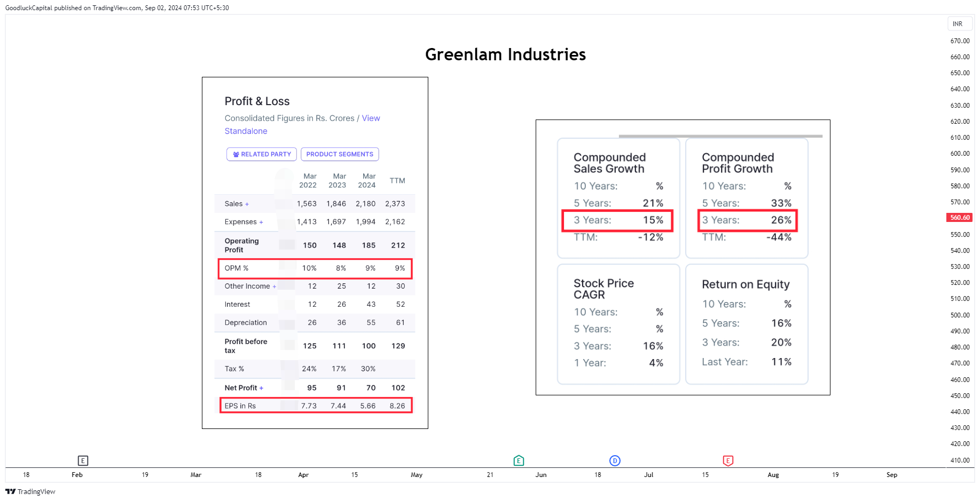
Task: Select the Mar 2024 column header
Action: click(x=367, y=181)
